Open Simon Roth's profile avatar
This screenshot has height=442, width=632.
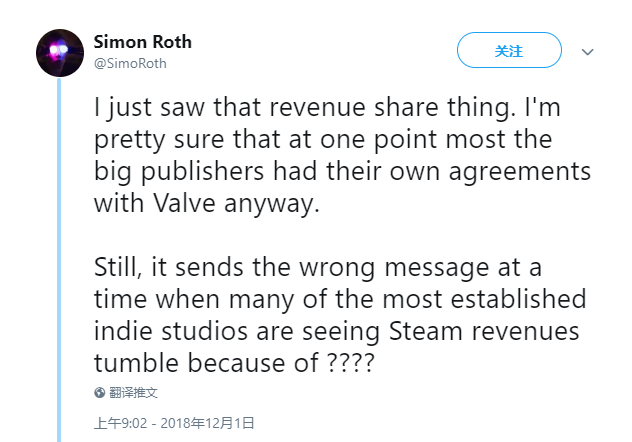[60, 53]
